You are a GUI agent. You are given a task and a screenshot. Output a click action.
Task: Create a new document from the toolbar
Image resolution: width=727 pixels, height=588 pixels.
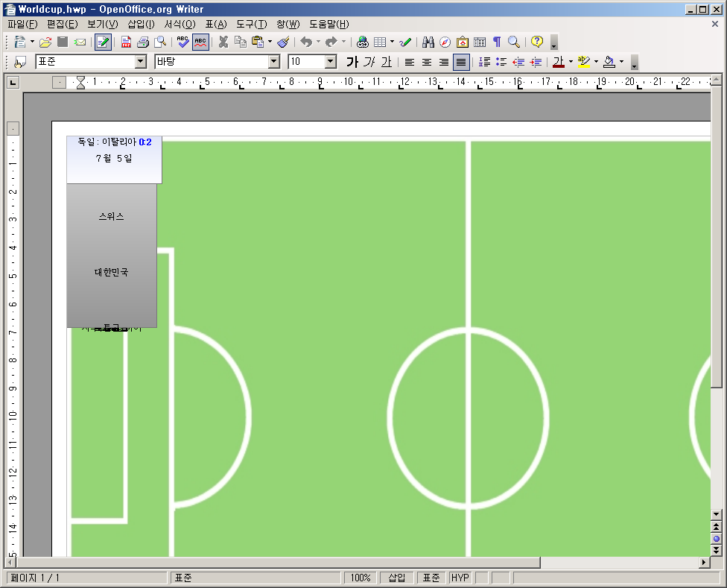coord(19,42)
